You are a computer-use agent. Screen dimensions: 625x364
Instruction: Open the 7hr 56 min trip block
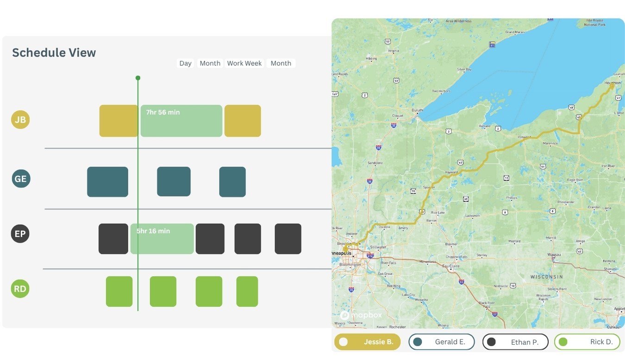point(181,121)
